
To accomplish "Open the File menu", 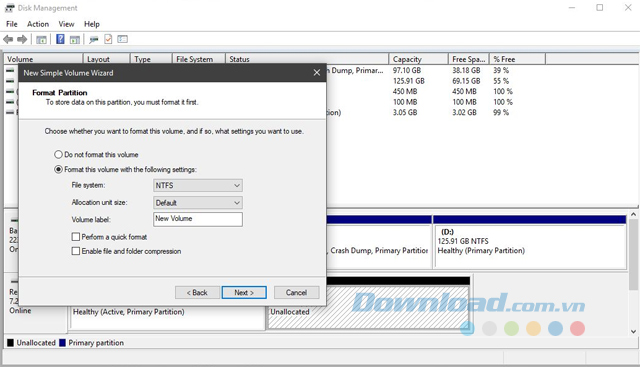I will [x=12, y=24].
